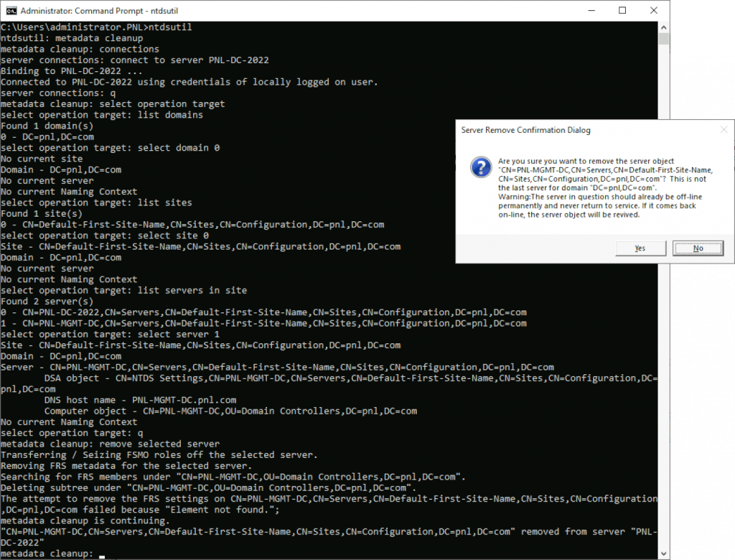Click the "select domain 0" command line
The height and width of the screenshot is (560, 735).
[110, 148]
